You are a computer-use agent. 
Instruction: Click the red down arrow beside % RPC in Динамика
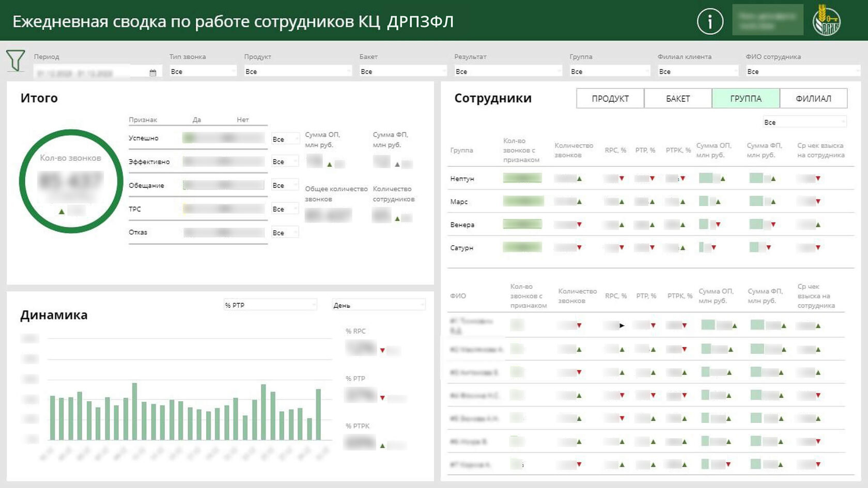click(382, 350)
